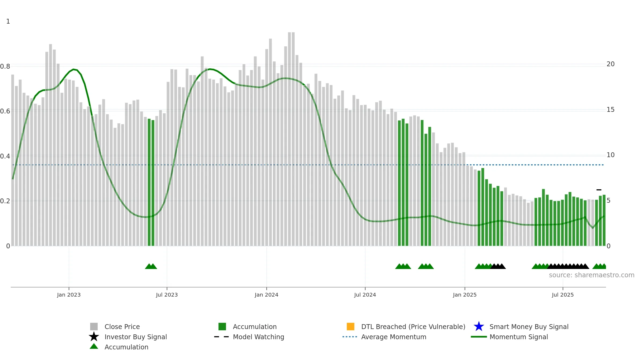Click the DTL Breached (Price Vulnerable) label
The height and width of the screenshot is (362, 644).
point(413,327)
